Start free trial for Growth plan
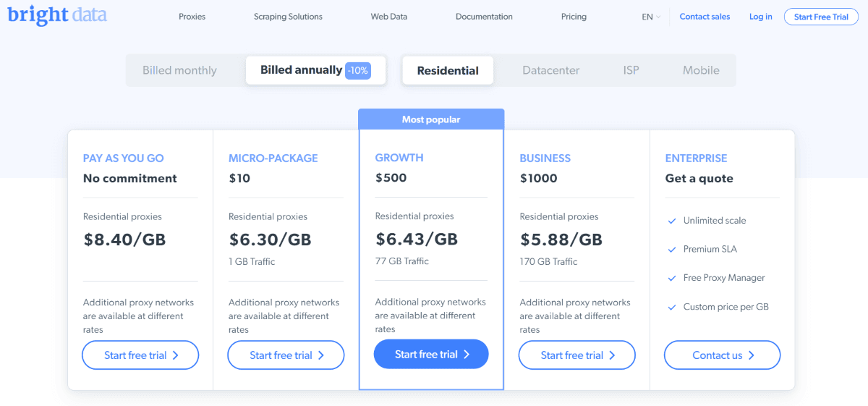Screen dimensions: 868x406 431,355
